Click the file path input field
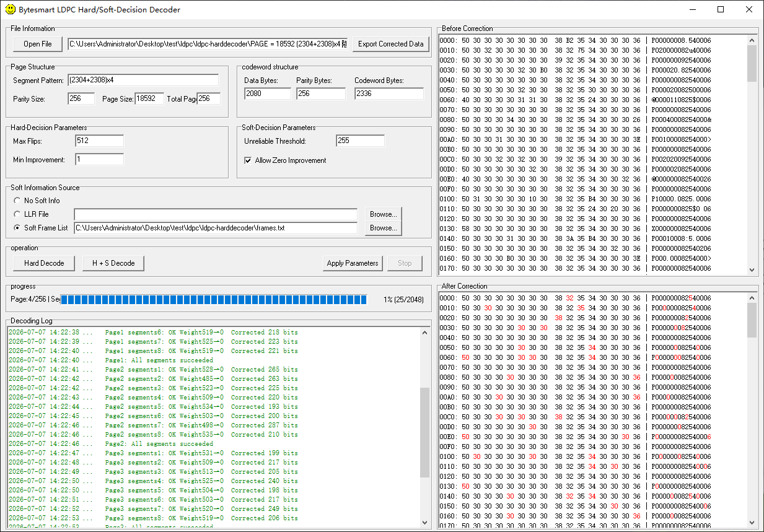This screenshot has width=764, height=532. coord(208,44)
